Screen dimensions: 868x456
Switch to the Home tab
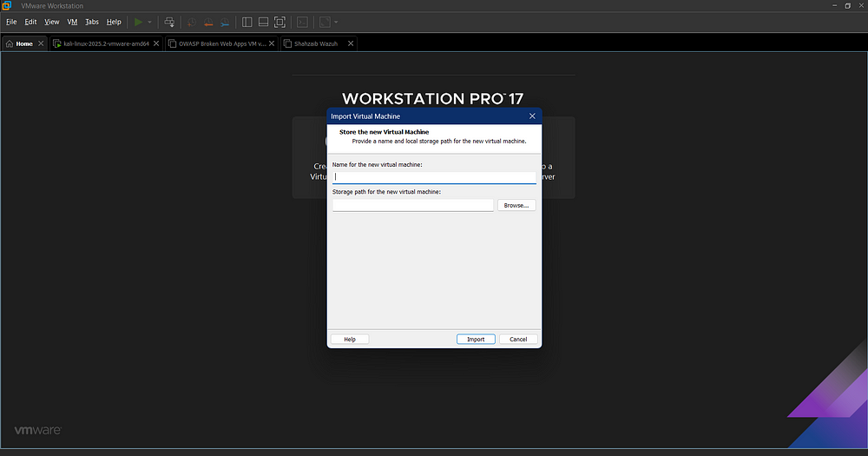tap(24, 43)
